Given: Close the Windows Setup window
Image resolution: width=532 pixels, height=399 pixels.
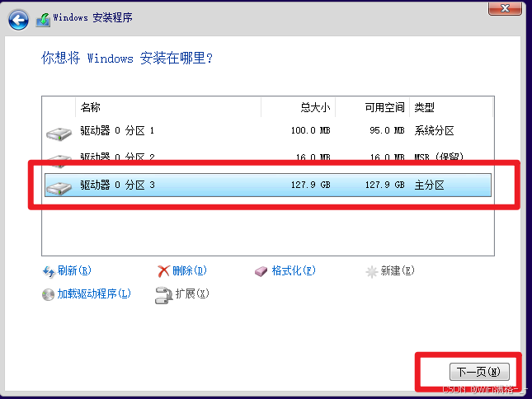Looking at the screenshot, I should coord(505,7).
